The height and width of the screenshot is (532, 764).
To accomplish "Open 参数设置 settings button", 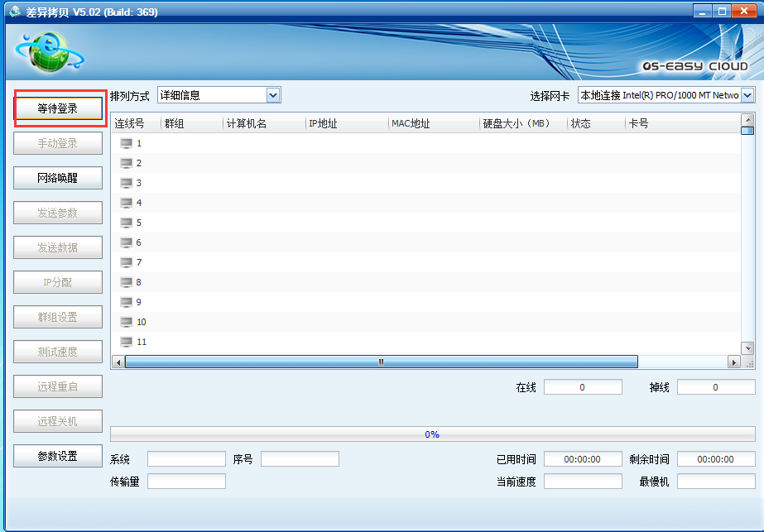I will coord(58,456).
